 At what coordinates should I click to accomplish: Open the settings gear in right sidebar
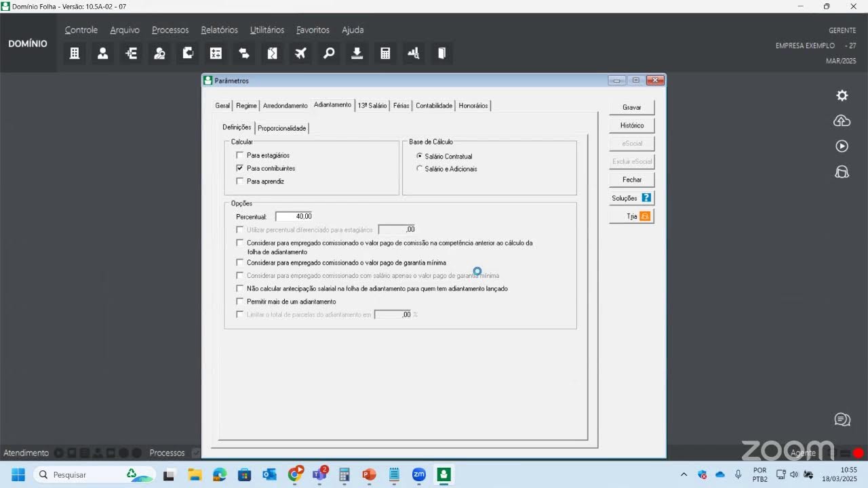coord(842,96)
